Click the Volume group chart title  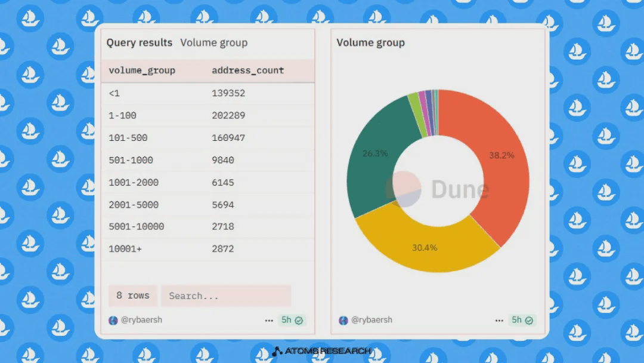(370, 43)
